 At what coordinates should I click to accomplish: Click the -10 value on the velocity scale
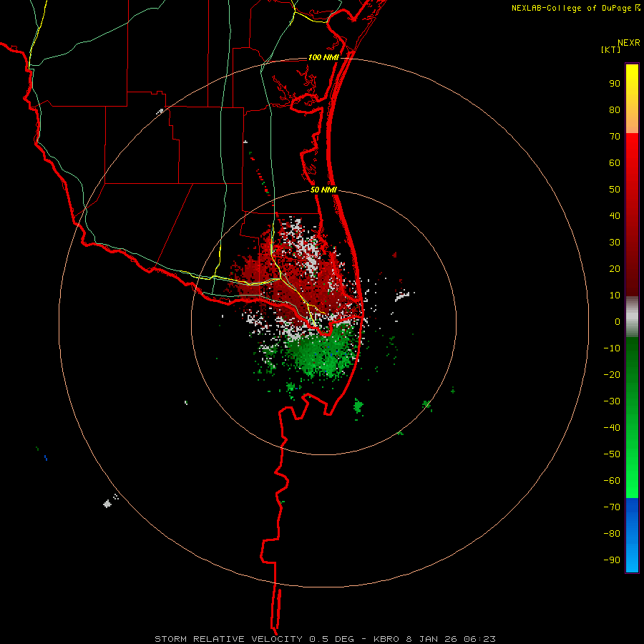612,348
